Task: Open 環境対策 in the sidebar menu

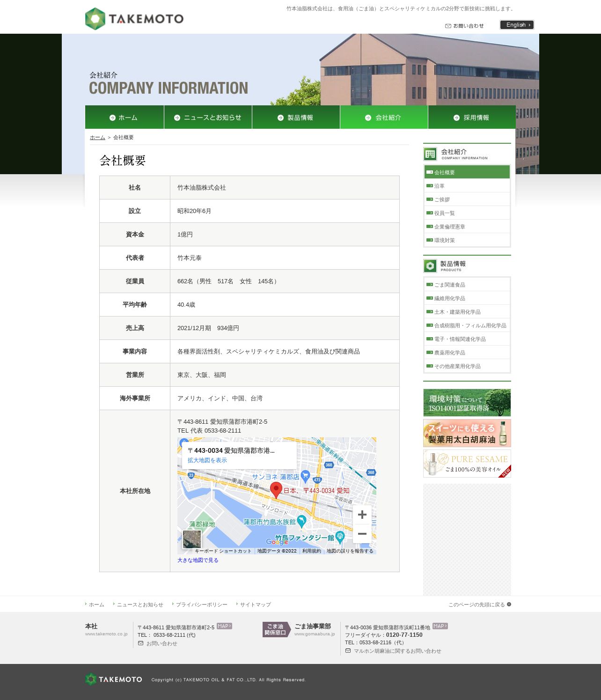Action: (x=467, y=240)
